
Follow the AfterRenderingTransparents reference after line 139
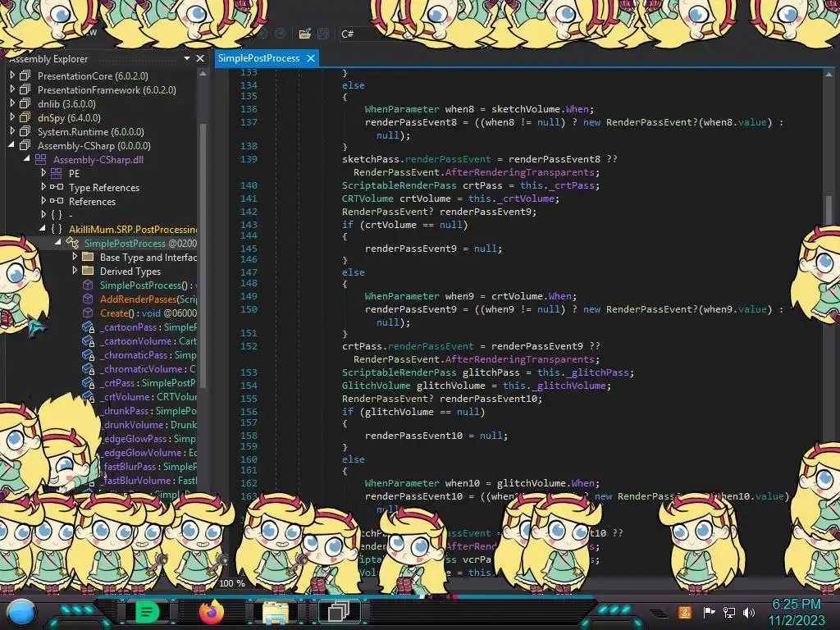click(519, 172)
